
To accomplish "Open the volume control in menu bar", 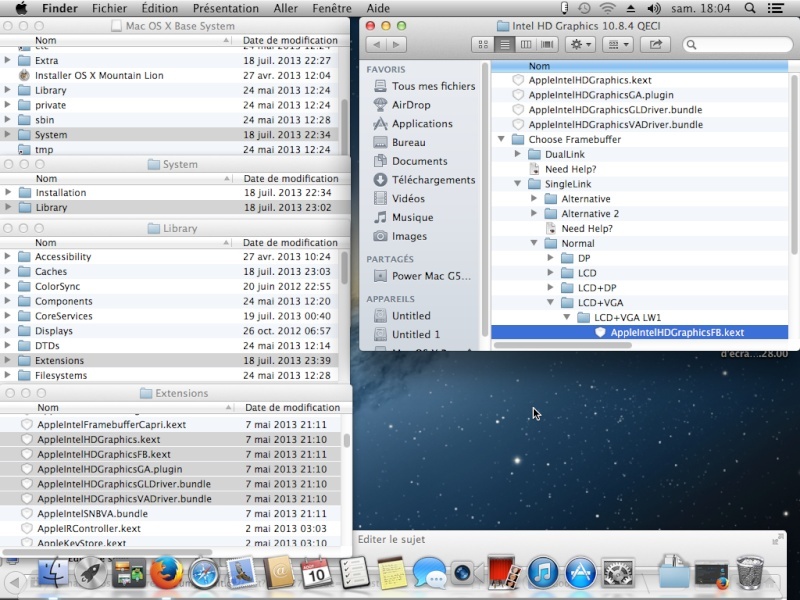I will point(654,8).
